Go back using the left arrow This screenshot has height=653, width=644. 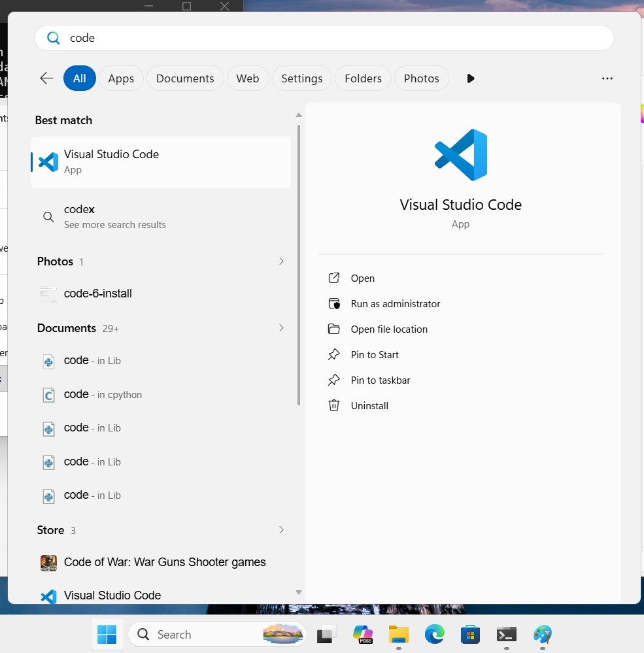coord(46,78)
